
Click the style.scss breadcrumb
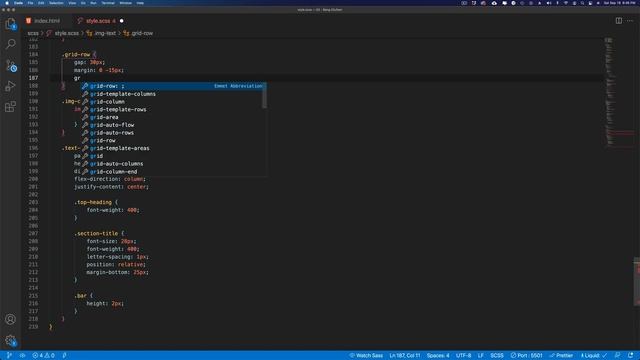click(x=67, y=33)
